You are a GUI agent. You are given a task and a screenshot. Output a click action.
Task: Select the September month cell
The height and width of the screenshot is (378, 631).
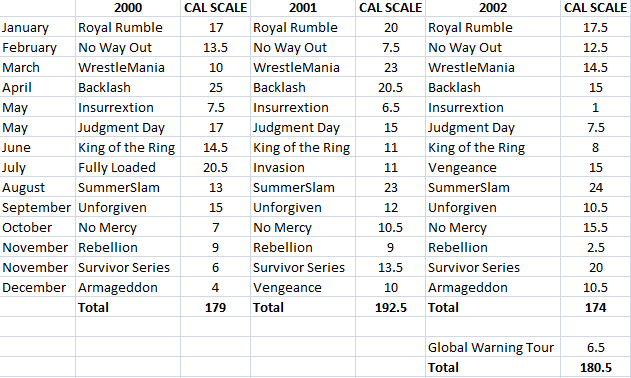tap(37, 207)
